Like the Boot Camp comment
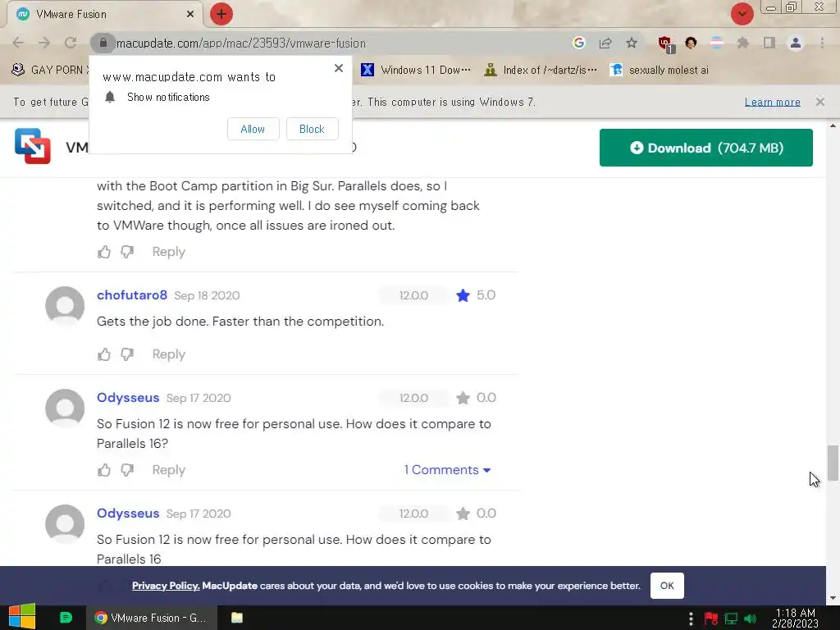This screenshot has width=840, height=630. click(x=104, y=252)
